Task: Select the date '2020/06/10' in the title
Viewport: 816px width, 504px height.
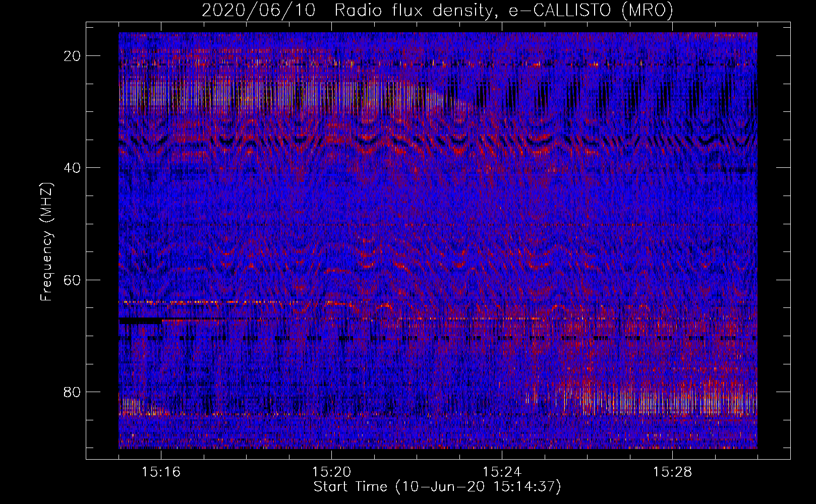Action: (259, 10)
